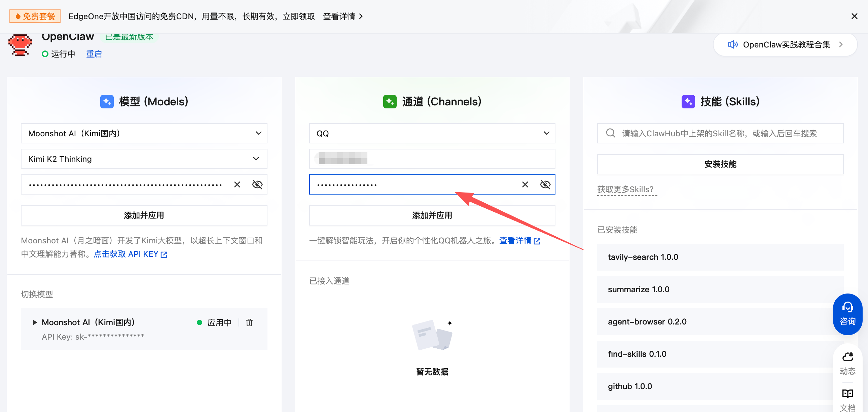Viewport: 868px width, 412px height.
Task: Open the Kimi K2 Thinking model dropdown
Action: (x=144, y=159)
